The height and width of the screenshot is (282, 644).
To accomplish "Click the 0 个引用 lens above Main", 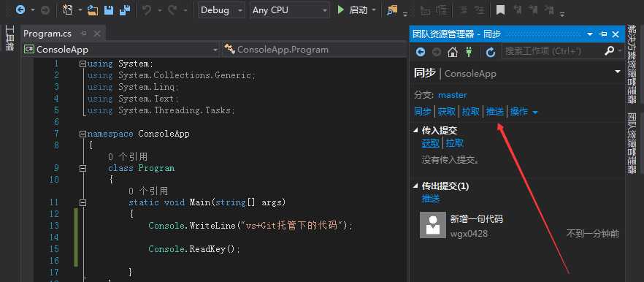I will [147, 191].
